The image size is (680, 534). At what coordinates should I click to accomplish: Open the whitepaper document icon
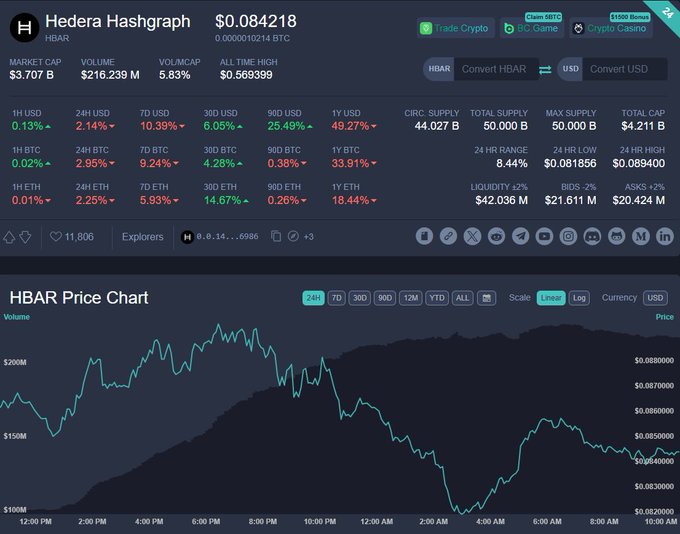(424, 236)
